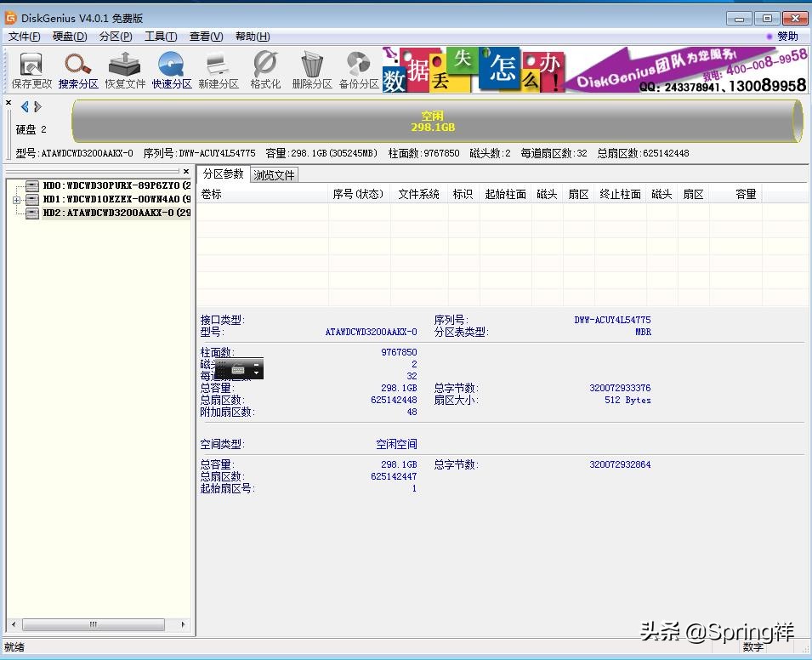Click the Delete Partition (删除分区) icon
The width and height of the screenshot is (812, 660).
[x=312, y=71]
